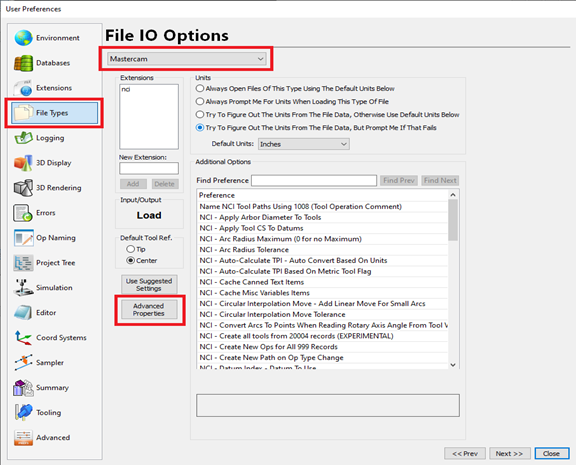Click the Preference column header

tap(323, 195)
